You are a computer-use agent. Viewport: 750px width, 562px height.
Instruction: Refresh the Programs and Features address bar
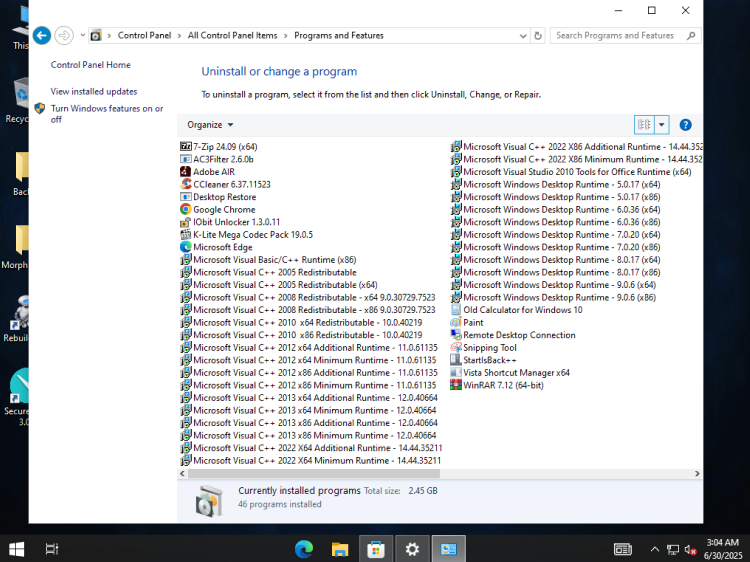coord(538,35)
